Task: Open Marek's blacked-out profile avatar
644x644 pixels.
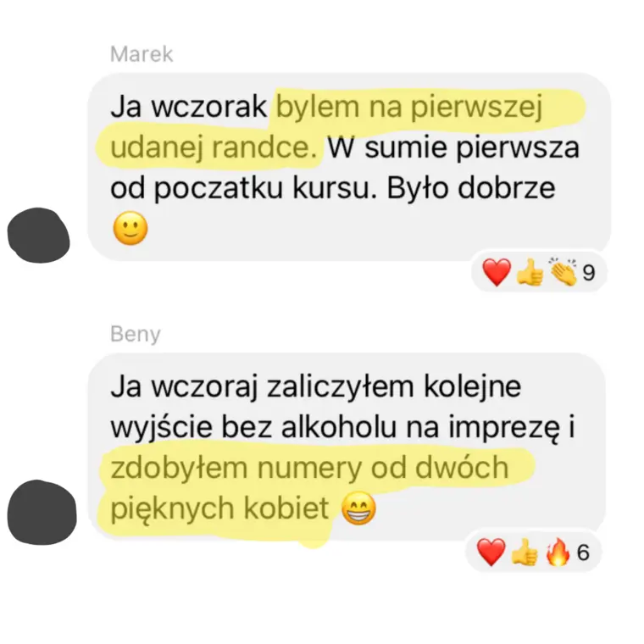Action: [x=39, y=235]
